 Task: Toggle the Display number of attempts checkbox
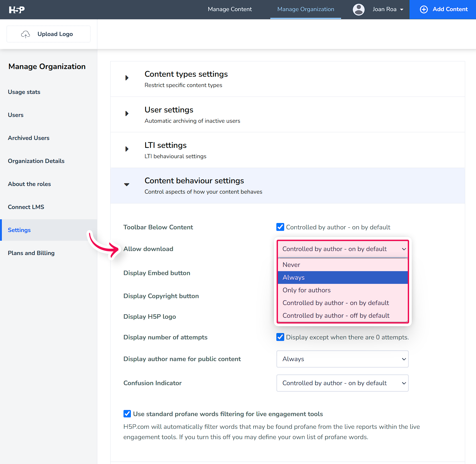coord(280,337)
